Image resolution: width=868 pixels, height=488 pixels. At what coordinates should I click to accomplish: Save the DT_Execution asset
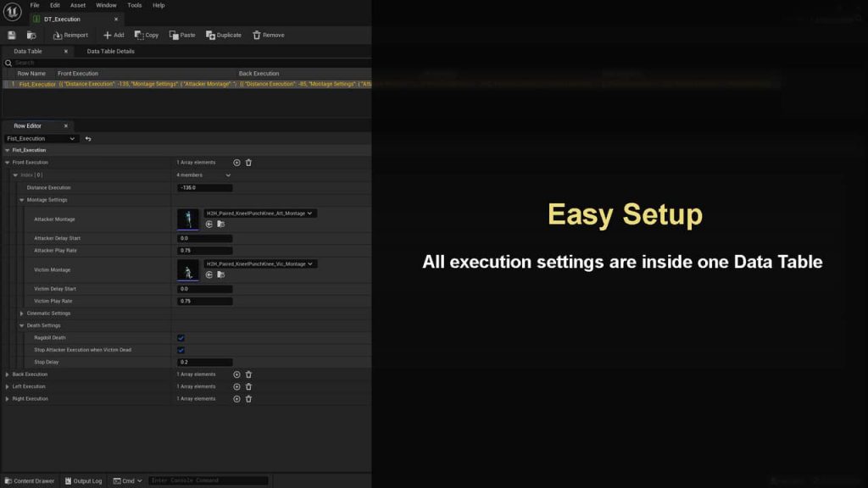[x=12, y=35]
